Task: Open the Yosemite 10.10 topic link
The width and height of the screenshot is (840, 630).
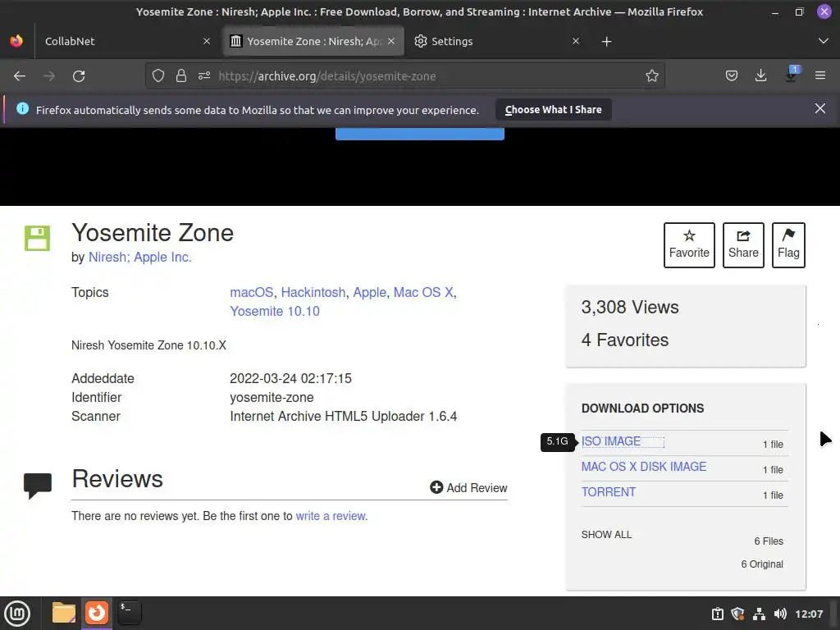Action: 275,311
